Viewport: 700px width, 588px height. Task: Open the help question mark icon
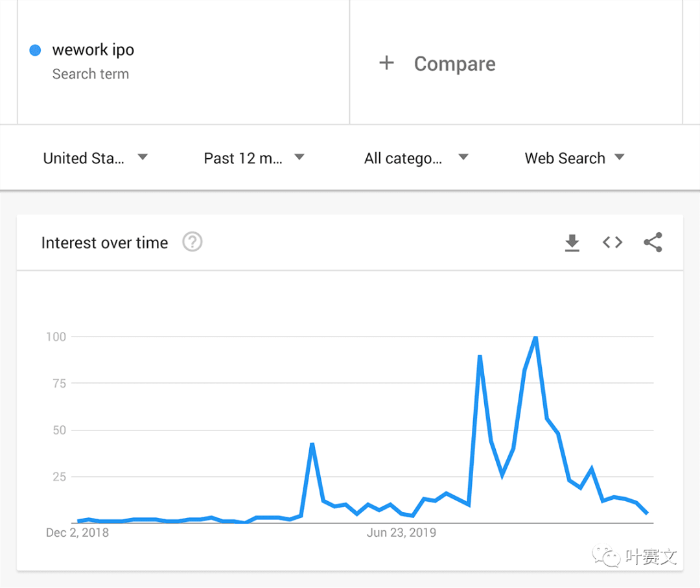pos(192,242)
